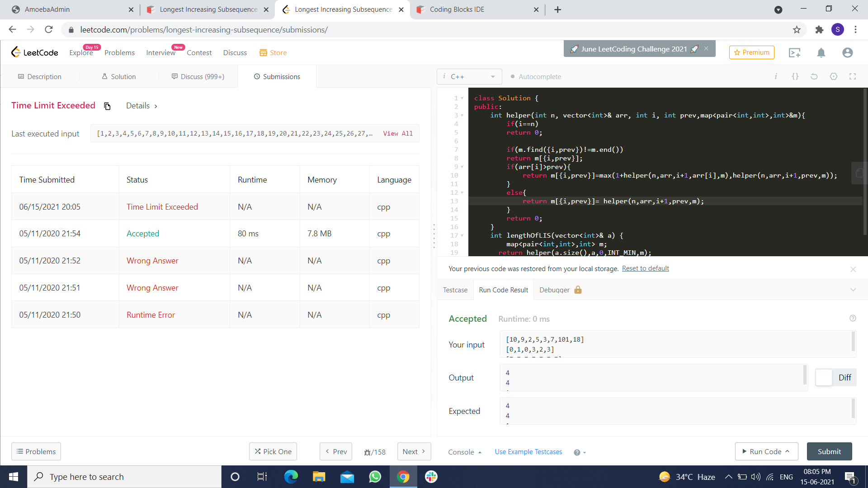Collapse the result panel chevron
The image size is (868, 488).
click(853, 290)
